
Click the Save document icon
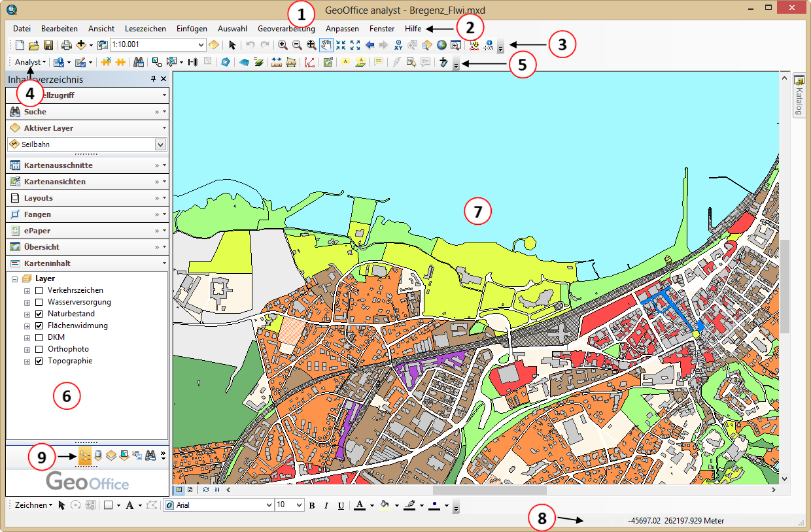48,45
